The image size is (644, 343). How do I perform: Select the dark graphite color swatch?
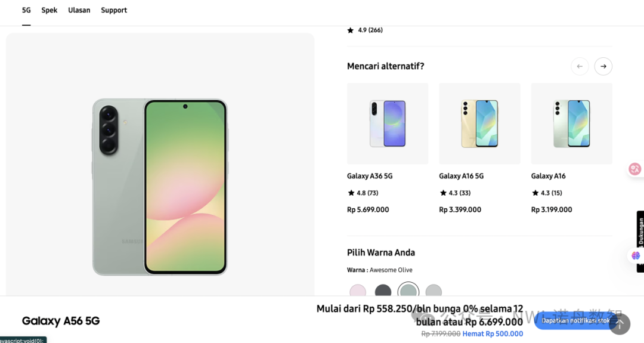click(383, 291)
